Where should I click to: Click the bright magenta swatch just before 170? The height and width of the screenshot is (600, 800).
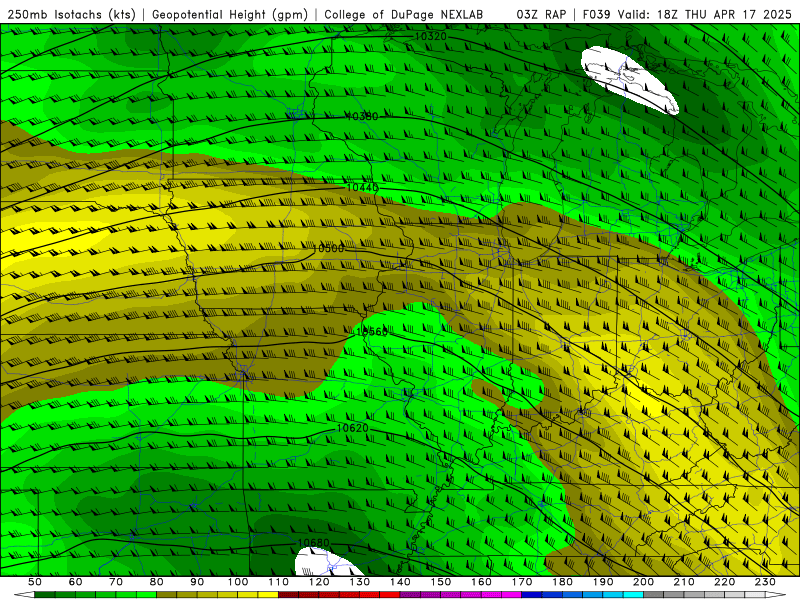(x=512, y=595)
